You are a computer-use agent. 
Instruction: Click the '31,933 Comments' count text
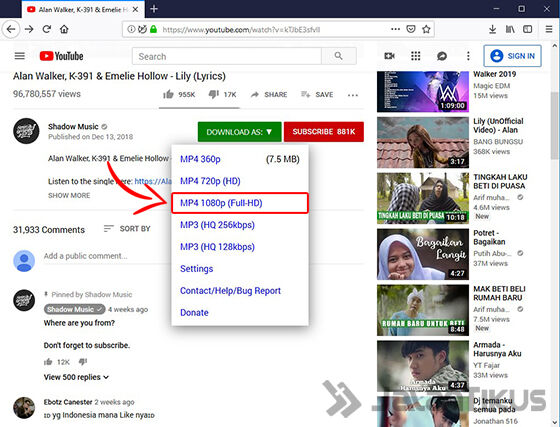[x=49, y=230]
